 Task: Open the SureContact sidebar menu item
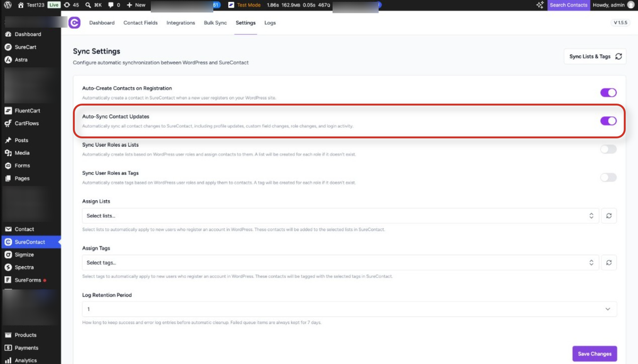(x=30, y=242)
